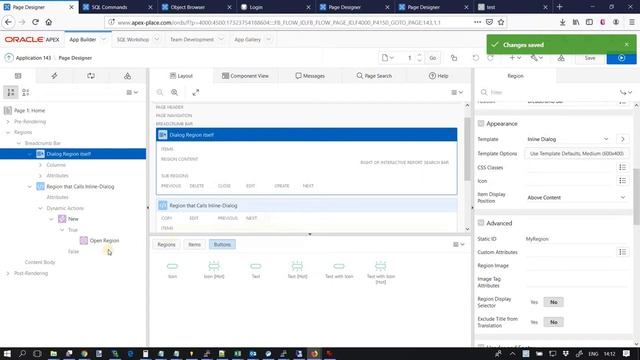The width and height of the screenshot is (640, 360).
Task: Switch to the Page Search tab
Action: tap(374, 76)
